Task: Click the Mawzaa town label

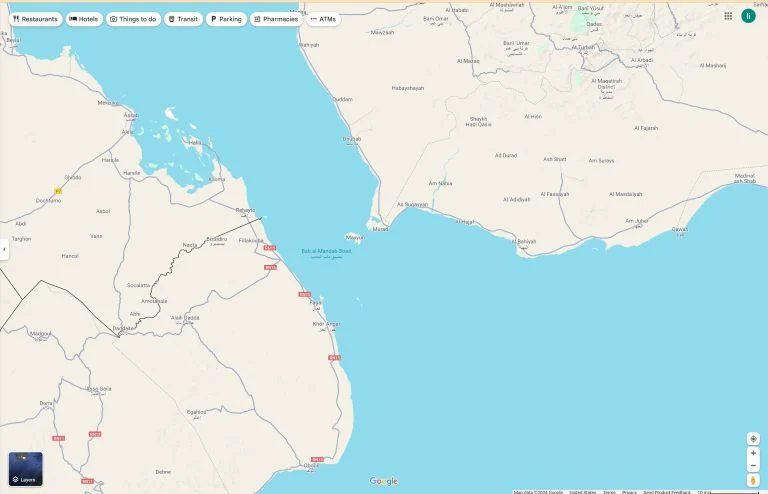Action: [382, 32]
